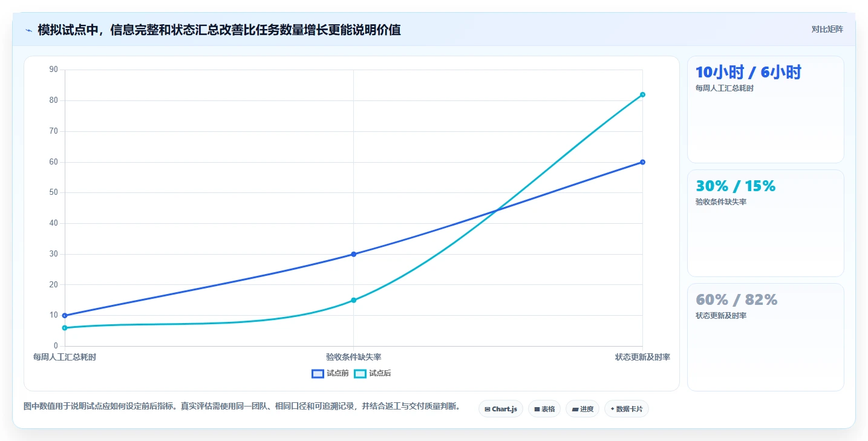Click the 试点前 point at 状态更新及时率
The width and height of the screenshot is (868, 441).
click(x=642, y=162)
